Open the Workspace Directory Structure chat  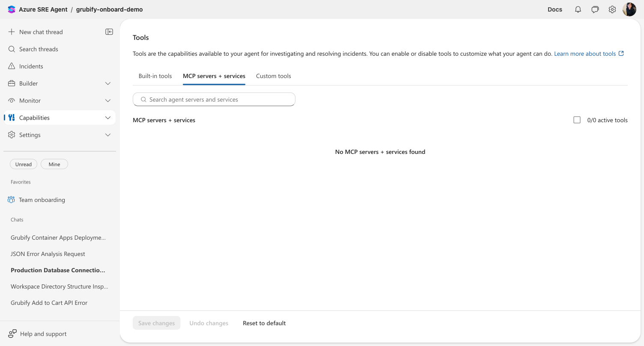tap(60, 286)
